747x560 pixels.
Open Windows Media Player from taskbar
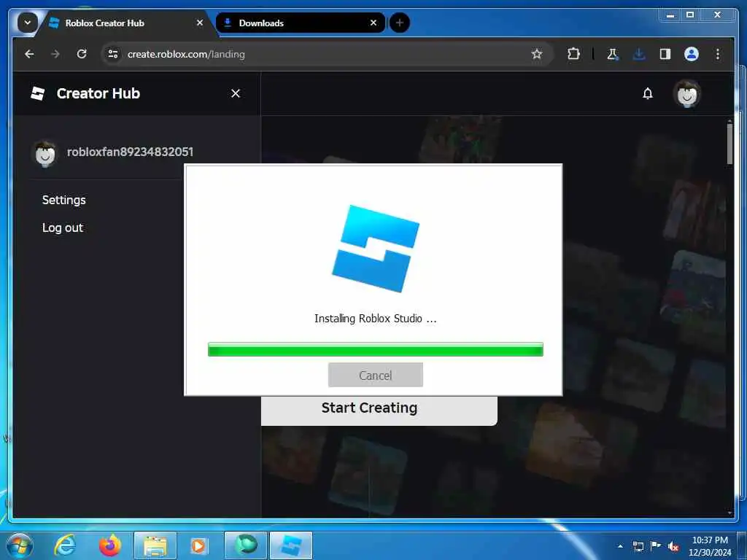198,545
